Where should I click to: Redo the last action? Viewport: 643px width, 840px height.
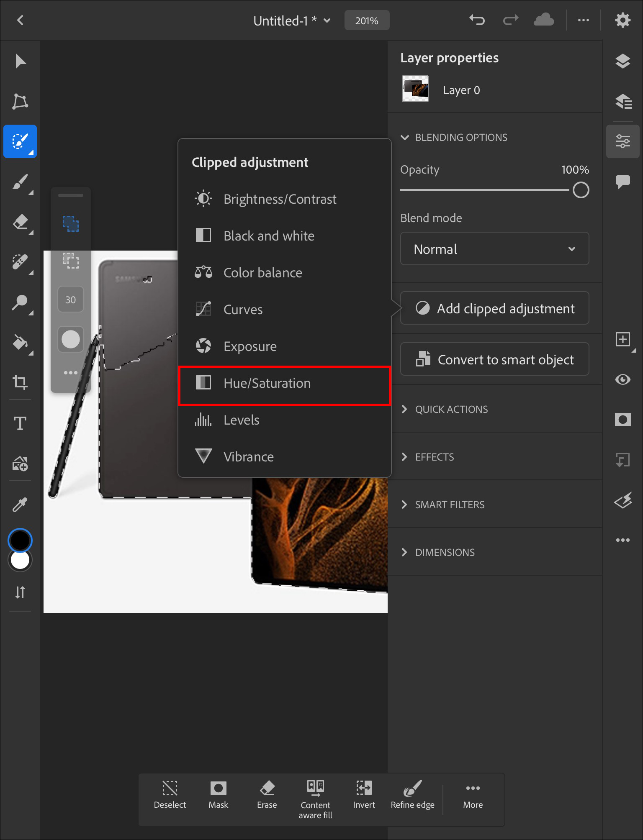click(x=510, y=20)
